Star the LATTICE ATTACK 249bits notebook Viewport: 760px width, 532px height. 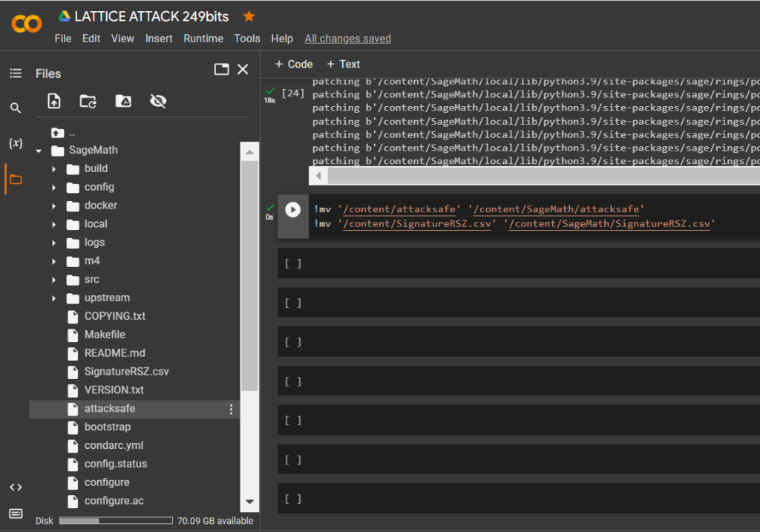tap(249, 15)
